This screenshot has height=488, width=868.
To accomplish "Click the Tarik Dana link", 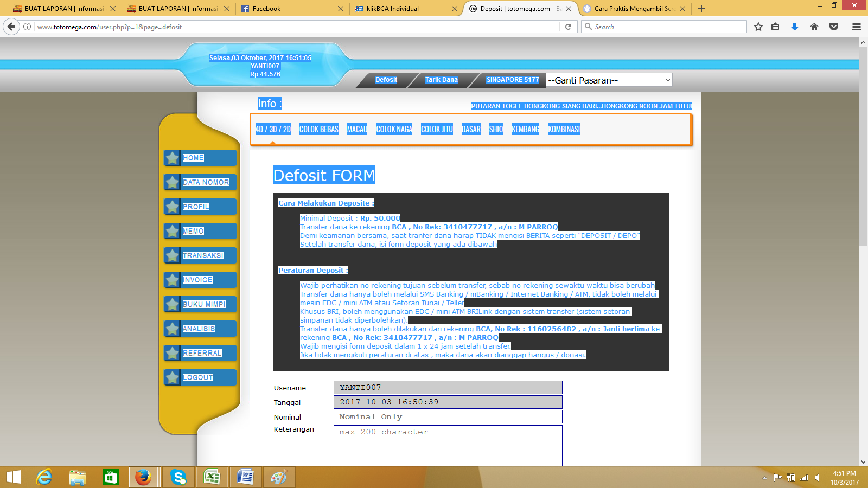I will click(441, 80).
